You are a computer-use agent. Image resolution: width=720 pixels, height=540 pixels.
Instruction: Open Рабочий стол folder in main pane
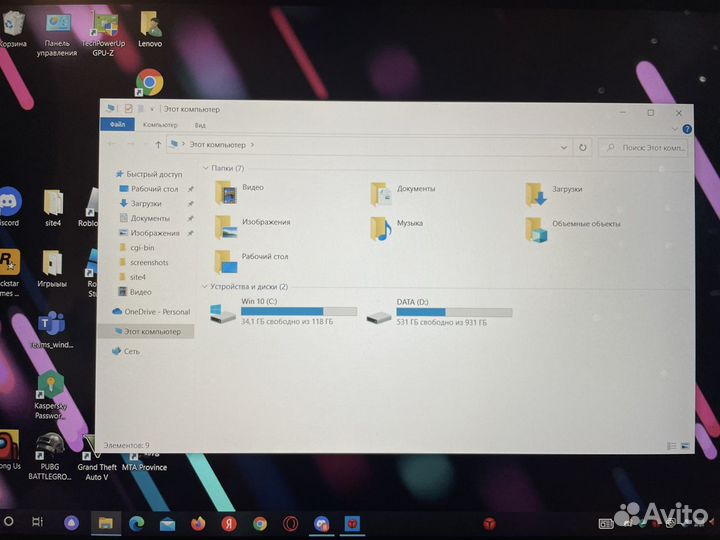click(251, 262)
